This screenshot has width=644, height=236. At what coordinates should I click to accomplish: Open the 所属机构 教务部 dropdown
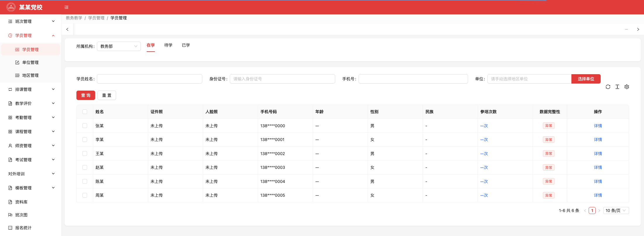pos(119,46)
